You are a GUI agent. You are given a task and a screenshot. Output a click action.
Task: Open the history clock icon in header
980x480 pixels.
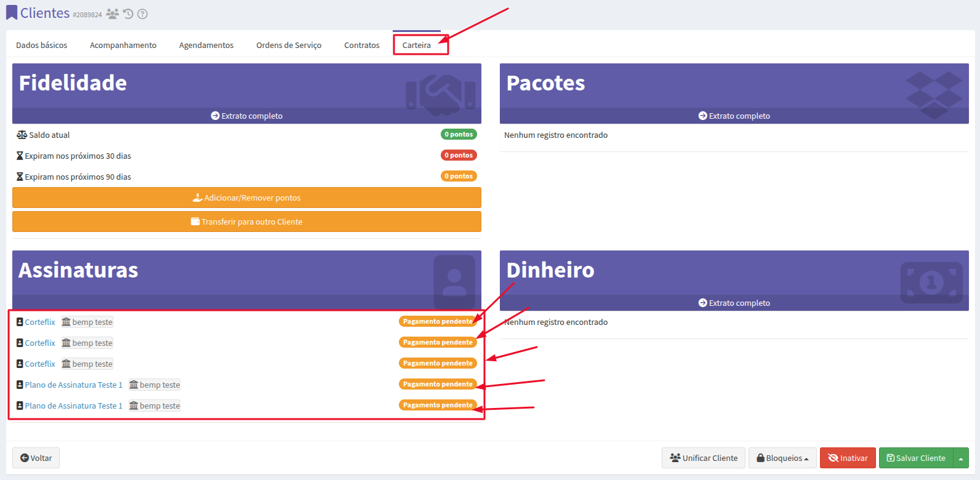(128, 14)
